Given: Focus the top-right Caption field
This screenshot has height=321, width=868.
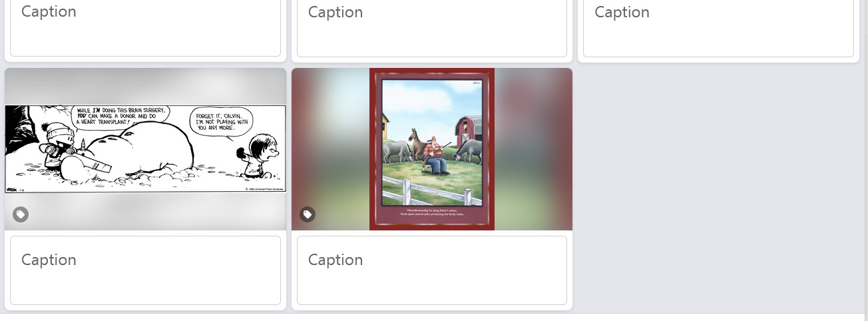Looking at the screenshot, I should coord(718,28).
